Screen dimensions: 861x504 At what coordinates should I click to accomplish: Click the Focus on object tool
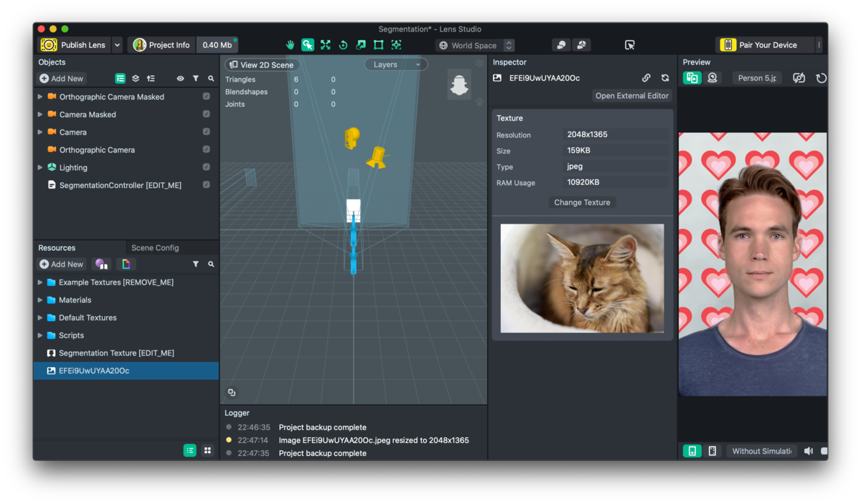(396, 44)
